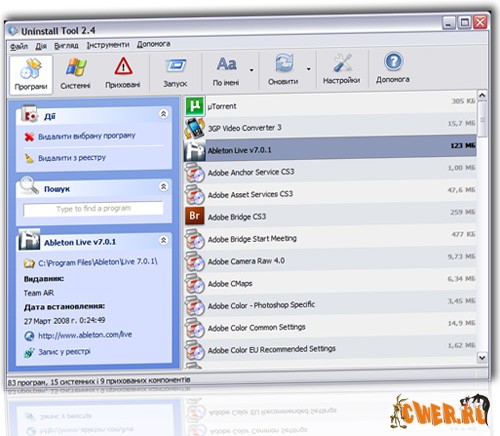Collapse the Дії panel
Screen dimensions: 500x436
pyautogui.click(x=163, y=114)
